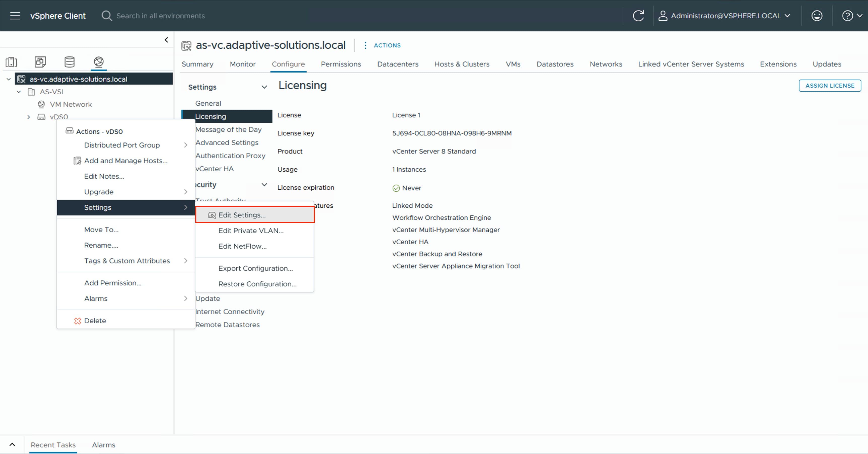
Task: Select the Storage inventory icon
Action: point(69,62)
